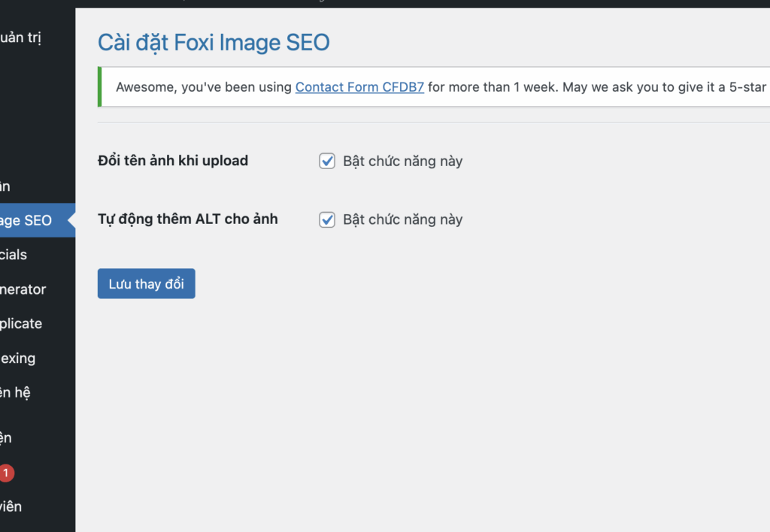
Task: Click the 'Tự động thêm ALT cho ảnh' label
Action: click(187, 219)
